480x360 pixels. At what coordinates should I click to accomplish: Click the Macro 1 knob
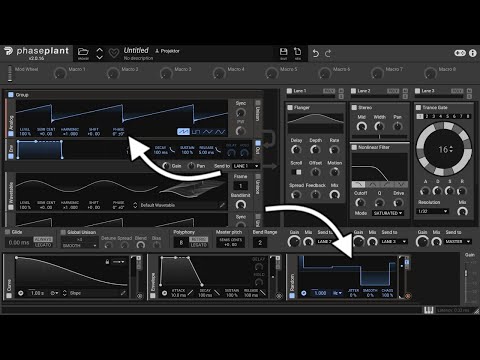(x=60, y=73)
